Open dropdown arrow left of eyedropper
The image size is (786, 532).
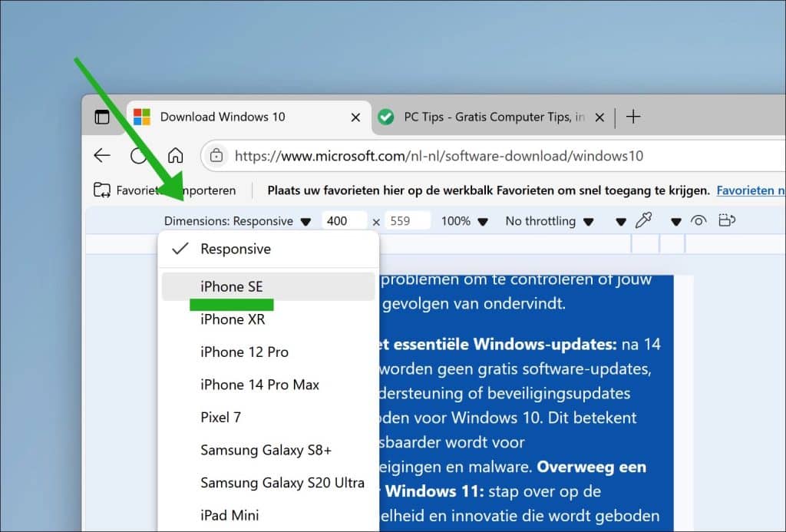pyautogui.click(x=620, y=222)
